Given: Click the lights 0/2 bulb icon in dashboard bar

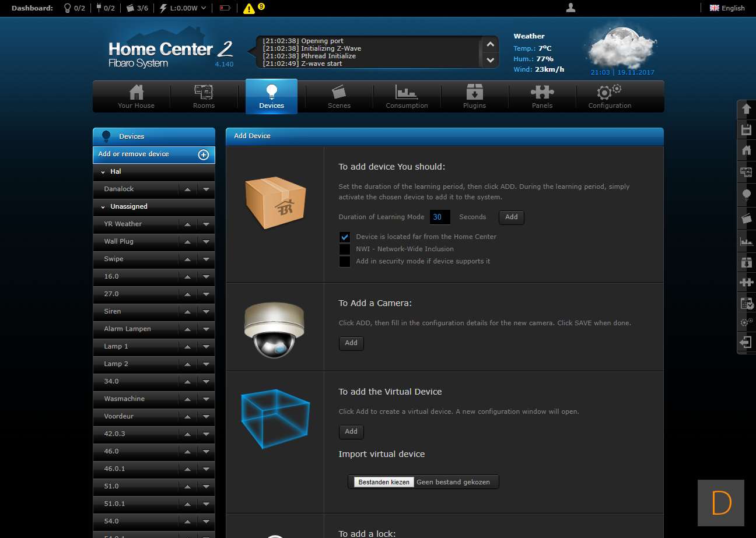Looking at the screenshot, I should 67,8.
